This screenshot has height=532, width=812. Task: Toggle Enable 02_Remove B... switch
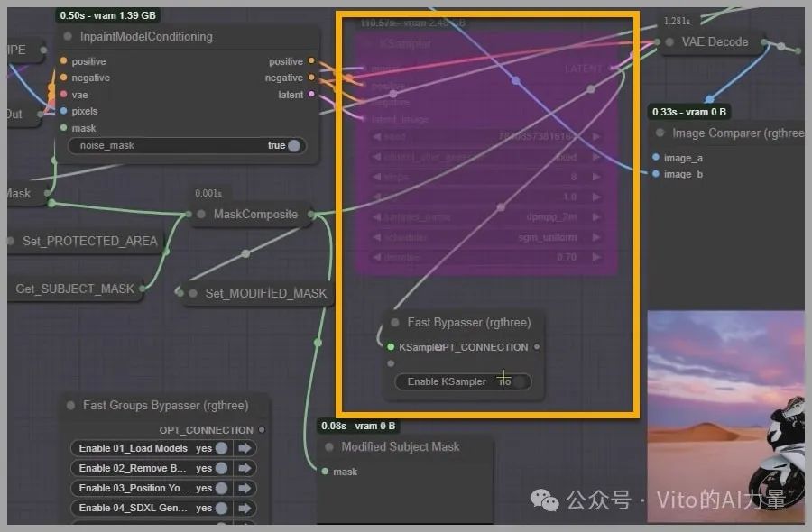tap(221, 468)
